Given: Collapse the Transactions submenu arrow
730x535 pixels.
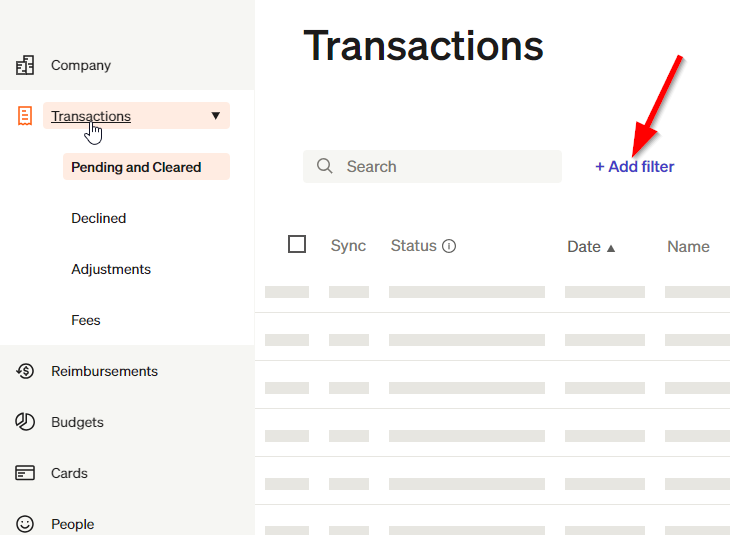Looking at the screenshot, I should click(215, 116).
